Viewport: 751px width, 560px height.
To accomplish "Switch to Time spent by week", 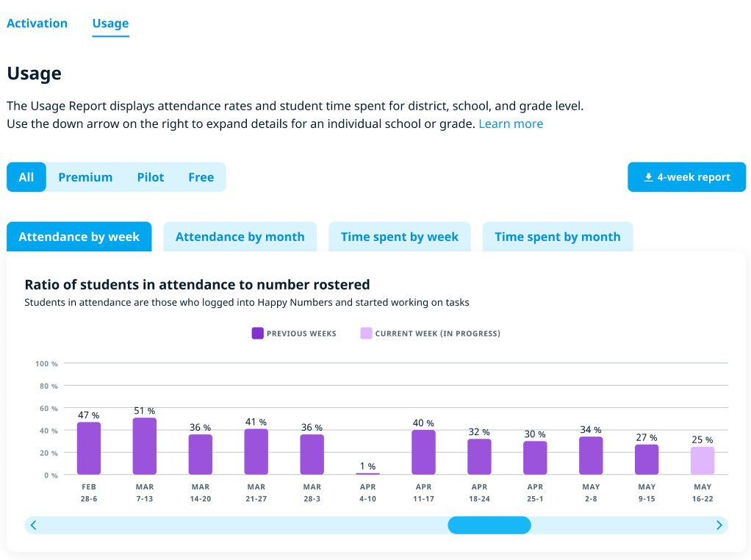I will coord(399,237).
